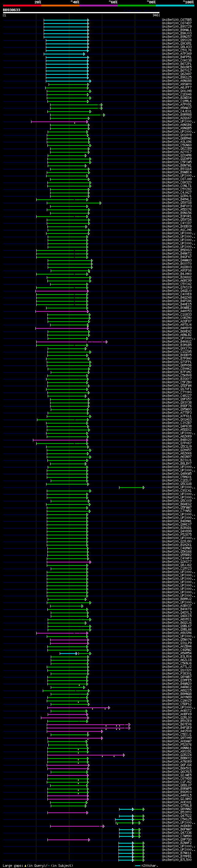Click the cyan alignment bar for UniRef100_A7P349
The width and height of the screenshot is (197, 868).
click(64, 54)
